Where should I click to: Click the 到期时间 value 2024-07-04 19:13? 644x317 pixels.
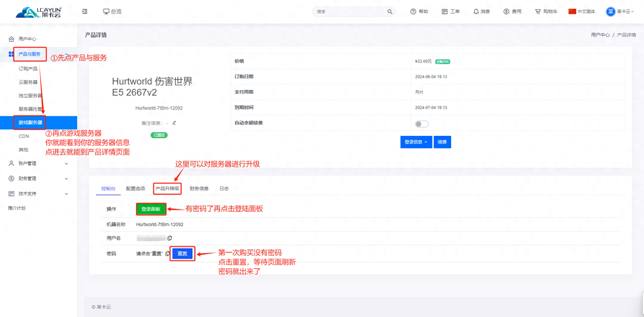pos(431,108)
